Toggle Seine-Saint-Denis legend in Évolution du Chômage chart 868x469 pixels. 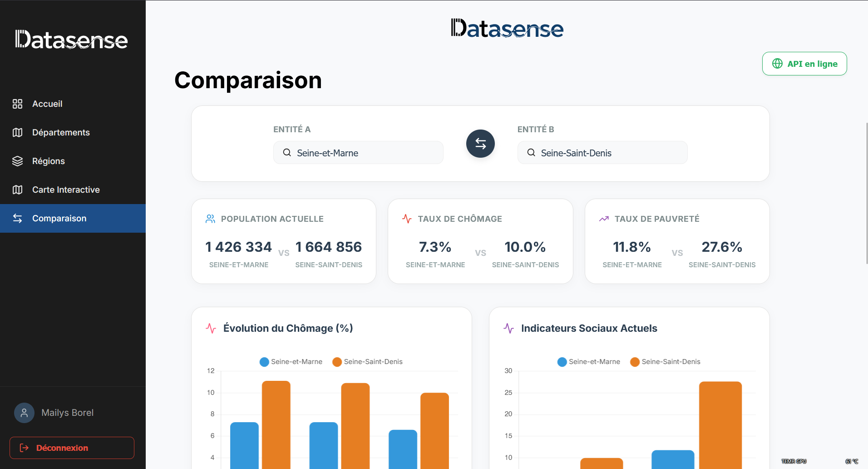[368, 362]
